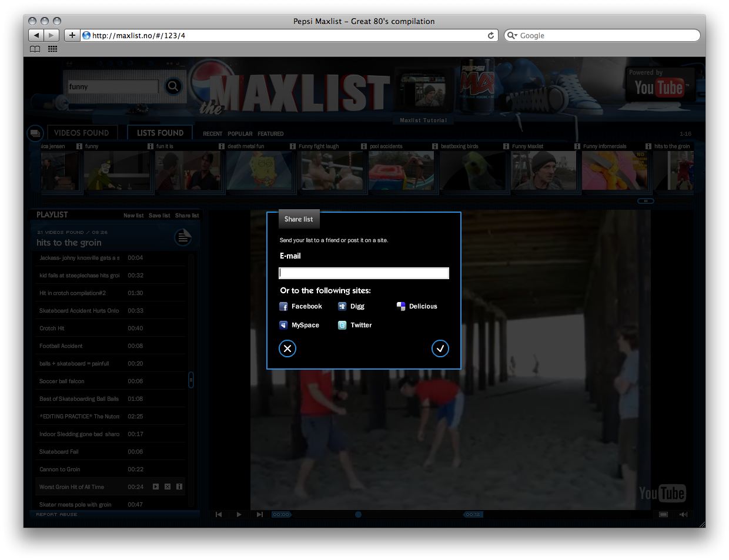This screenshot has height=560, width=729.
Task: Confirm sharing with the checkmark button
Action: point(440,348)
